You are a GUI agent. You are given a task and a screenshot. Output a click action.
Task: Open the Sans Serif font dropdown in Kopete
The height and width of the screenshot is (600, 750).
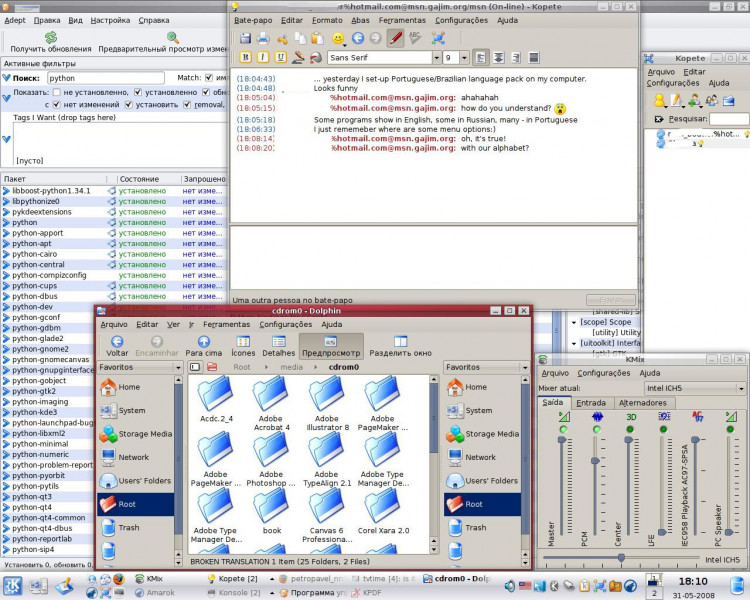pyautogui.click(x=436, y=58)
